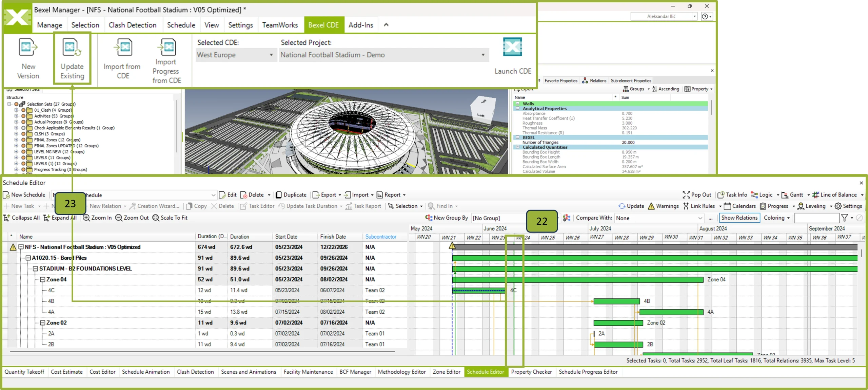Toggle Show Relations
The height and width of the screenshot is (390, 868).
pyautogui.click(x=739, y=218)
